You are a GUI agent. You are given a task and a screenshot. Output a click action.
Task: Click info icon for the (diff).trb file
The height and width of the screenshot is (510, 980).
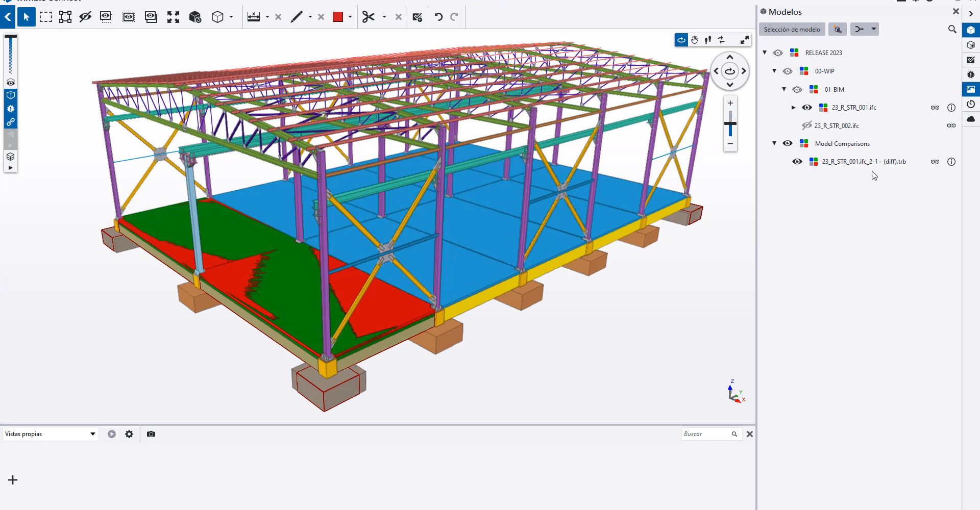pyautogui.click(x=951, y=162)
